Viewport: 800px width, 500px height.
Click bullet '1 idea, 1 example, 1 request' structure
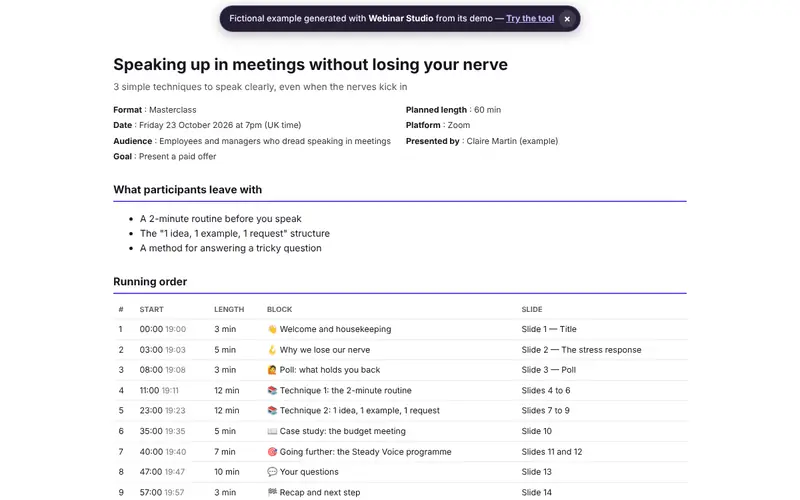click(x=235, y=233)
